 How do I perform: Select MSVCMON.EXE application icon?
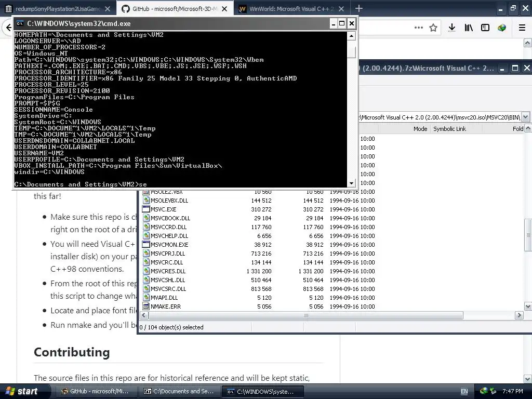click(x=146, y=244)
